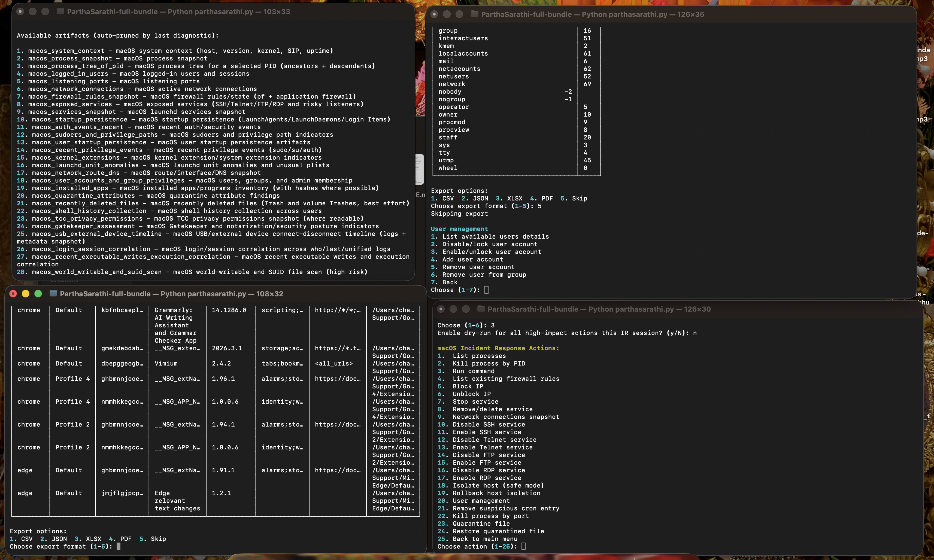
Task: Click the 'Disable/lock user account' option
Action: tap(484, 244)
